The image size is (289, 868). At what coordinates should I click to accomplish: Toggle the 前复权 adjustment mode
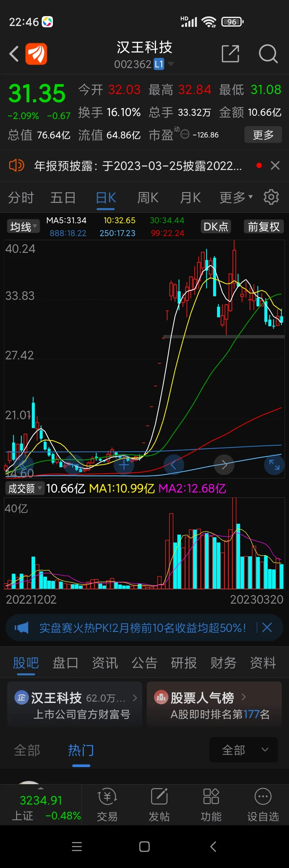point(264,227)
